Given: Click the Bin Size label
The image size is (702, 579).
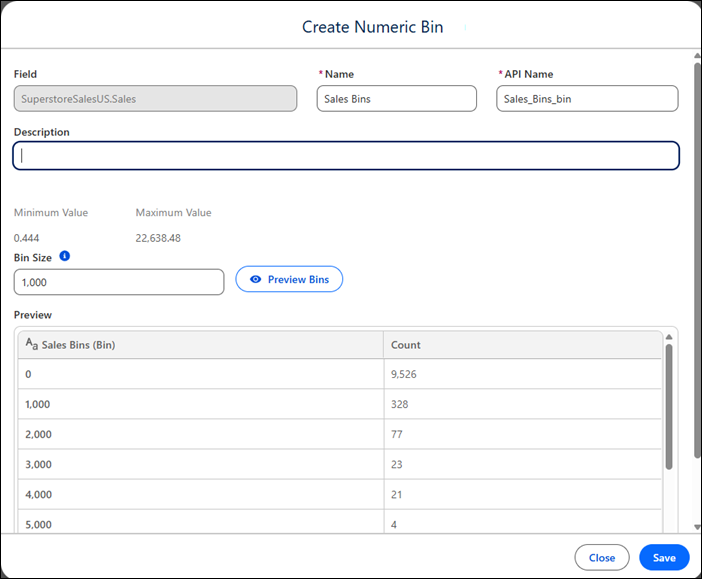Looking at the screenshot, I should coord(33,257).
